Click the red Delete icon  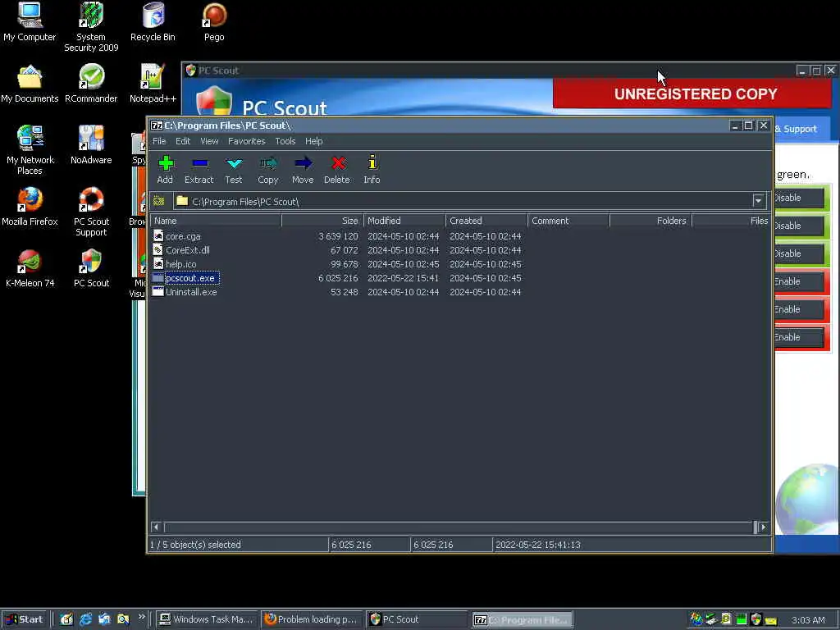tap(337, 163)
